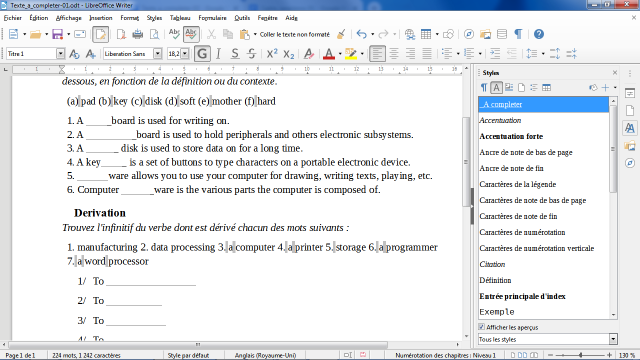This screenshot has height=360, width=640.
Task: Toggle italic formatting
Action: click(x=218, y=53)
